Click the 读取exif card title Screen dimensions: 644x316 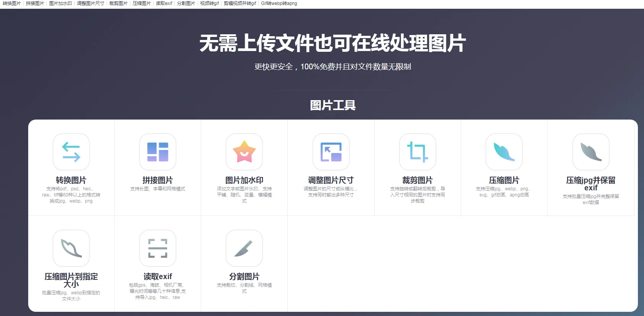(158, 276)
